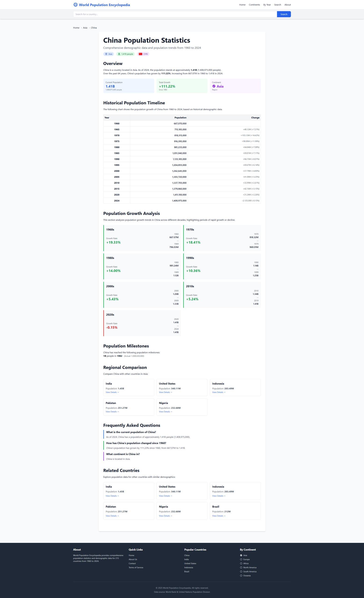The image size is (364, 598).
Task: Open Terms of Service footer link
Action: [136, 567]
